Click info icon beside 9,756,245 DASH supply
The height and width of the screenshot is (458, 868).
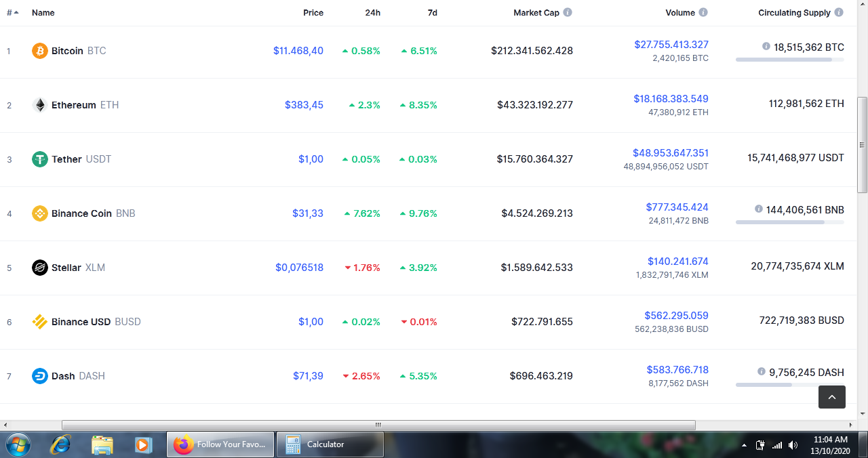click(762, 372)
